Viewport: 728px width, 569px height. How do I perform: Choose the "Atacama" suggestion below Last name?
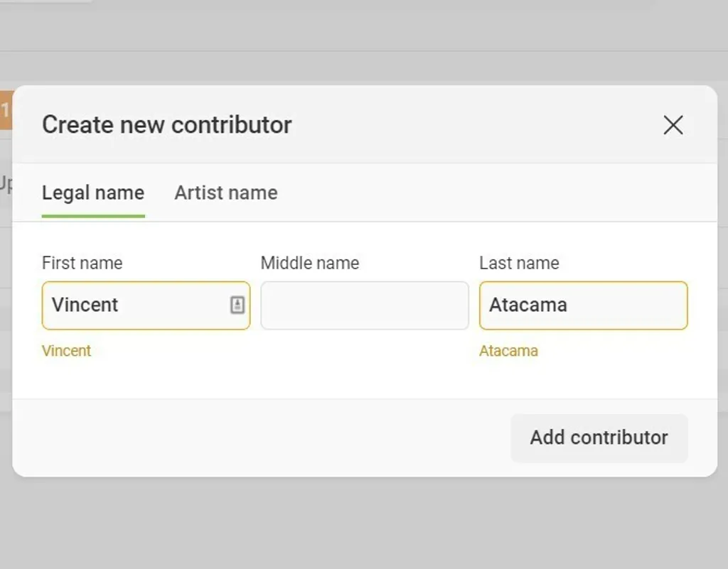coord(508,350)
